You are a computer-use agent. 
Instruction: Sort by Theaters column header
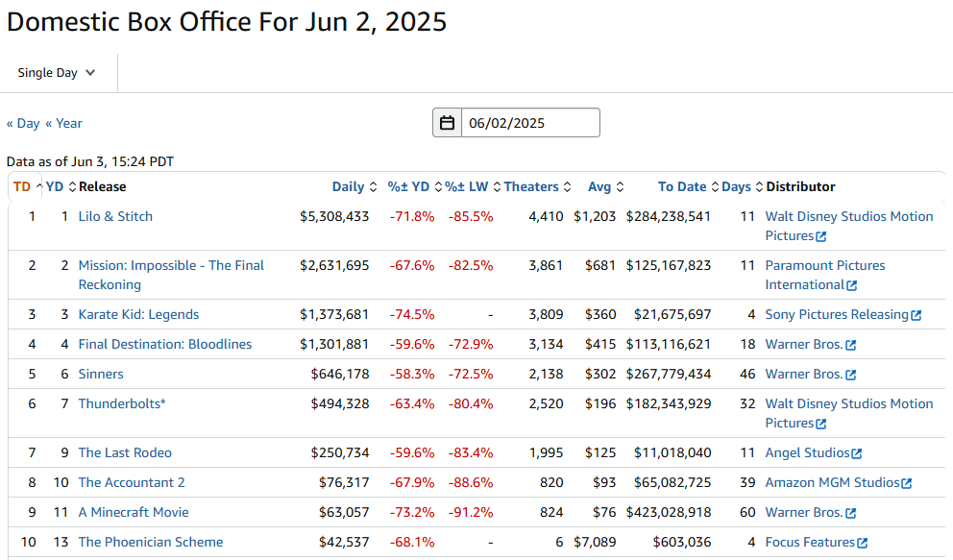tap(537, 186)
